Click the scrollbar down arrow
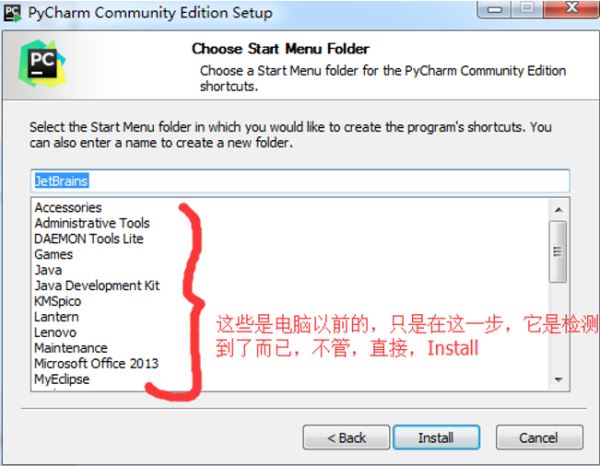This screenshot has height=466, width=600. 558,380
